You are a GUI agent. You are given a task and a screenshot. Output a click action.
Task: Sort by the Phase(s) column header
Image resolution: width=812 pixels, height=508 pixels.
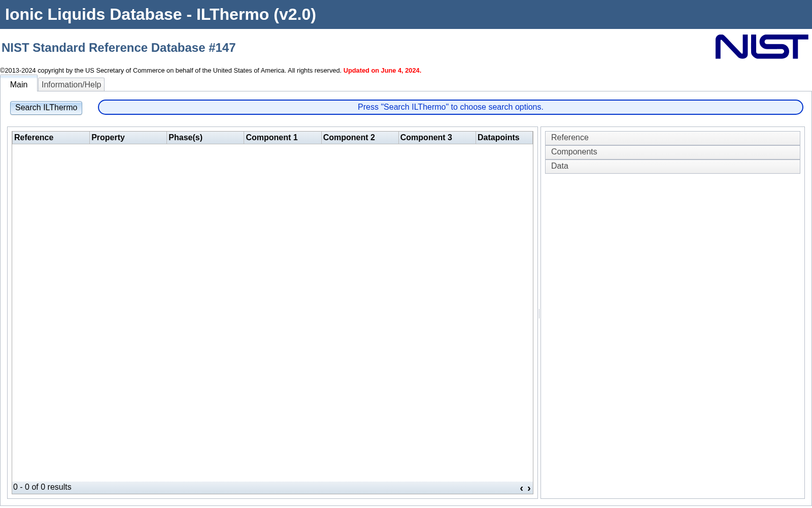pos(205,138)
